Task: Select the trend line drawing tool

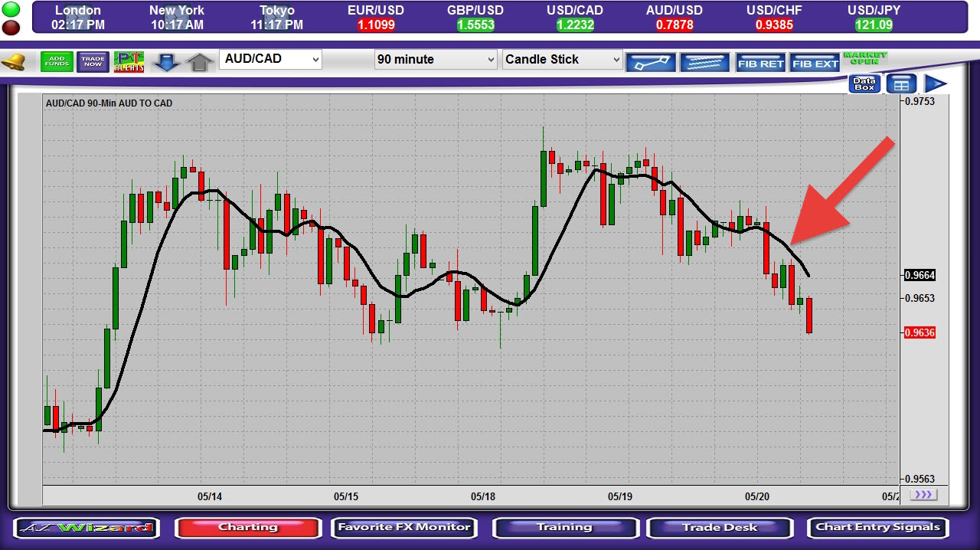Action: (x=651, y=62)
